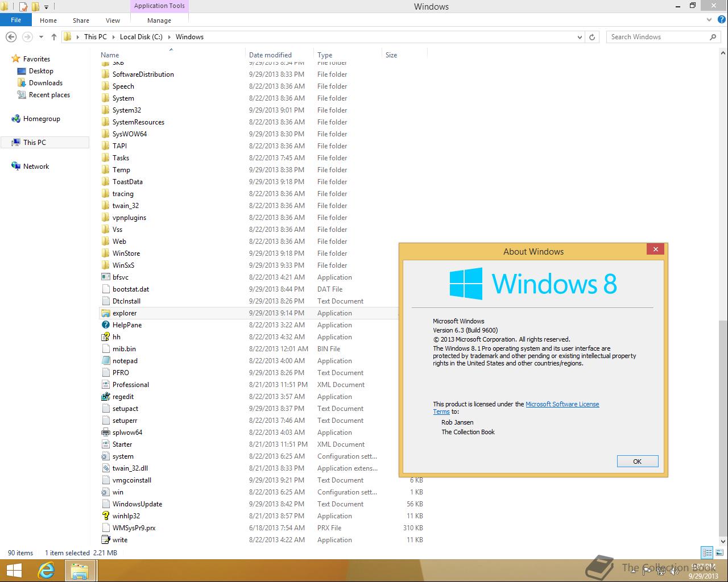Refresh the Windows folder view
This screenshot has height=582, width=728.
[592, 37]
